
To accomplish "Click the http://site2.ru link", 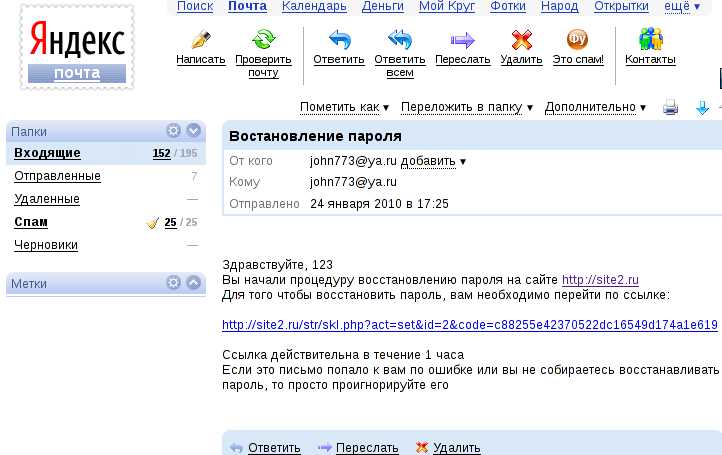I will (600, 280).
